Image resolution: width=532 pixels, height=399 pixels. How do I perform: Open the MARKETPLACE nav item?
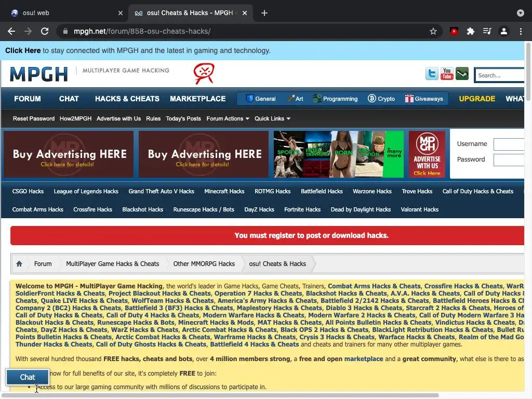click(x=198, y=99)
